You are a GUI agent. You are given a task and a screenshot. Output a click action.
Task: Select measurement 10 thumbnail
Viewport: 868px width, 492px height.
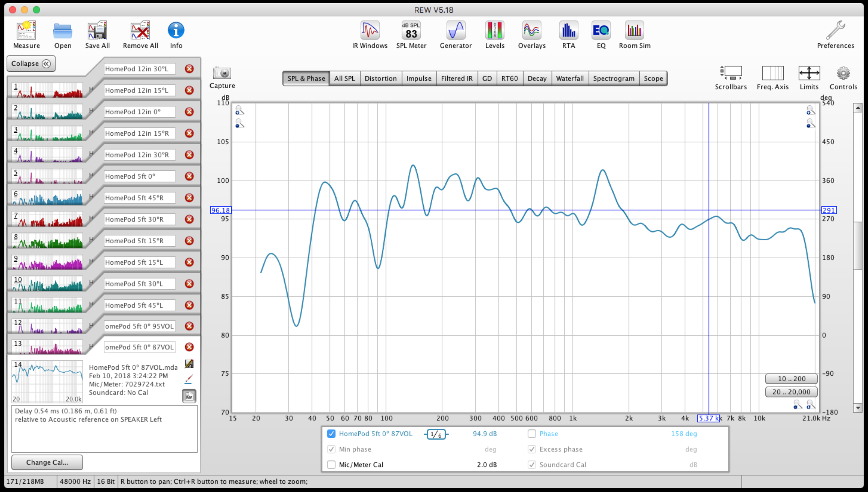tap(47, 283)
